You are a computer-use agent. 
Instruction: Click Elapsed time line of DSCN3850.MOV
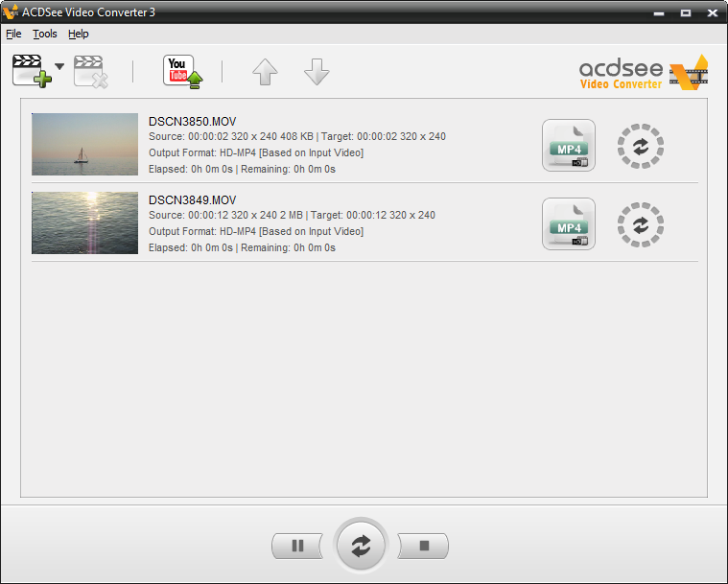(x=242, y=169)
